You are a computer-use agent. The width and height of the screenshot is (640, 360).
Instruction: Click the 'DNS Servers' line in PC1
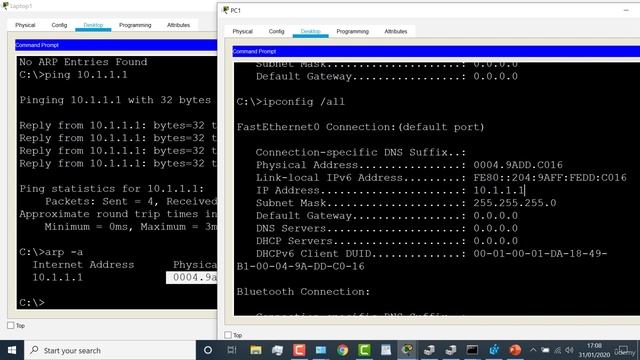pyautogui.click(x=387, y=228)
